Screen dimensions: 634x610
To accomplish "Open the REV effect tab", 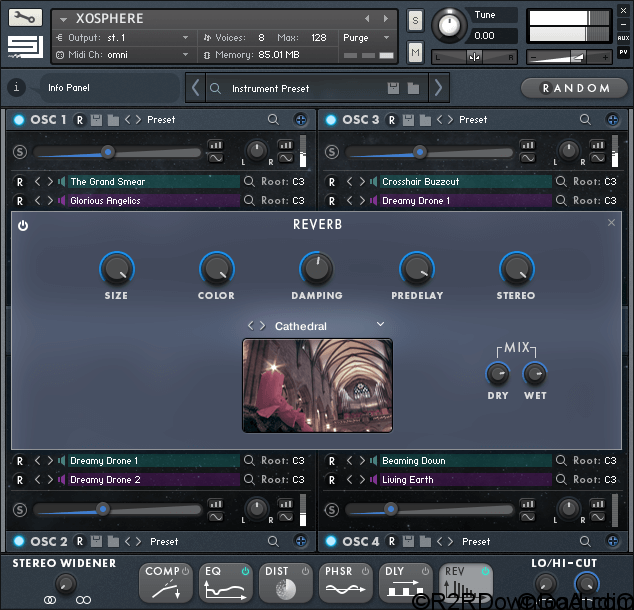I will pos(466,583).
